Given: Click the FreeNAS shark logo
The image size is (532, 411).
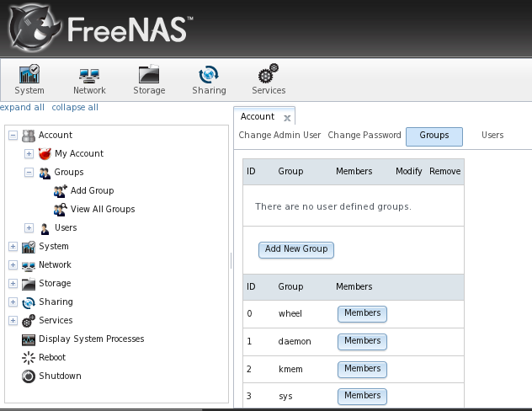Looking at the screenshot, I should pos(35,28).
